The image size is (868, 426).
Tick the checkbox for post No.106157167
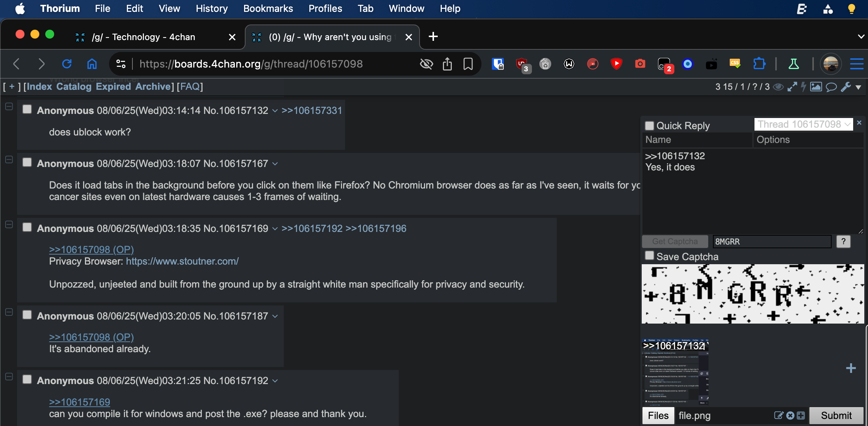coord(27,163)
